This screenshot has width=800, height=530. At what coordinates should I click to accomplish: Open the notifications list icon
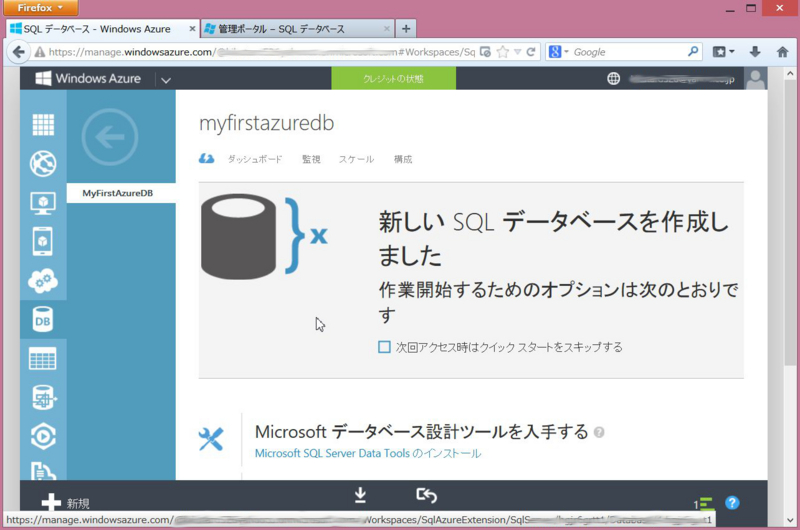(704, 504)
